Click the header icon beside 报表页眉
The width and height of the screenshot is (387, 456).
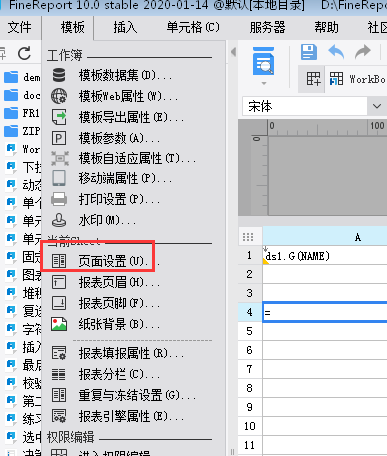tap(59, 282)
